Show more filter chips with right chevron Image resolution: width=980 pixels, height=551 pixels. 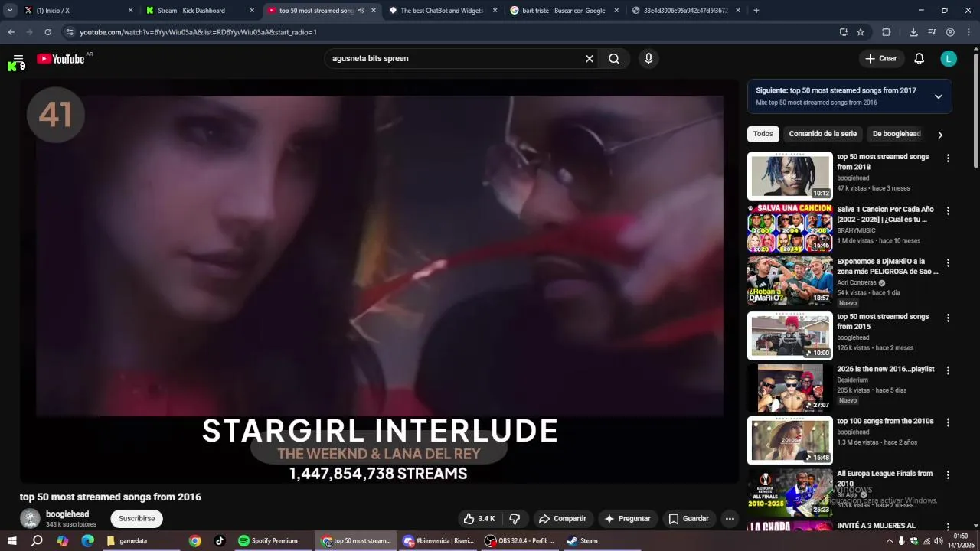click(x=940, y=135)
